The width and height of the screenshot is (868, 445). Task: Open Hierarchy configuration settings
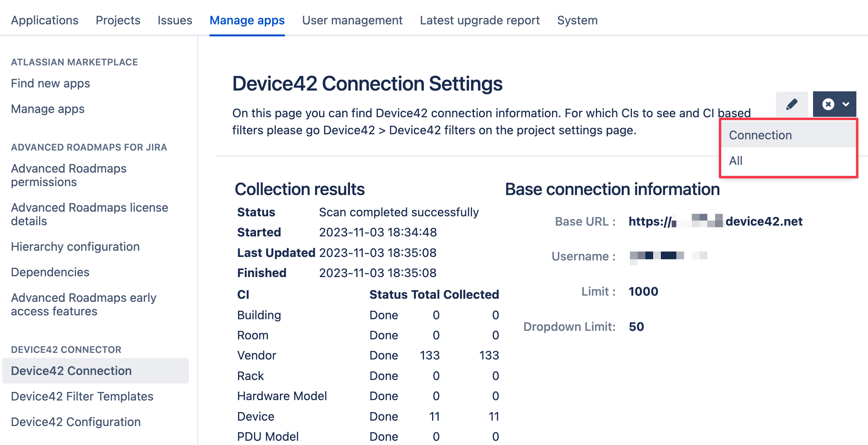75,246
